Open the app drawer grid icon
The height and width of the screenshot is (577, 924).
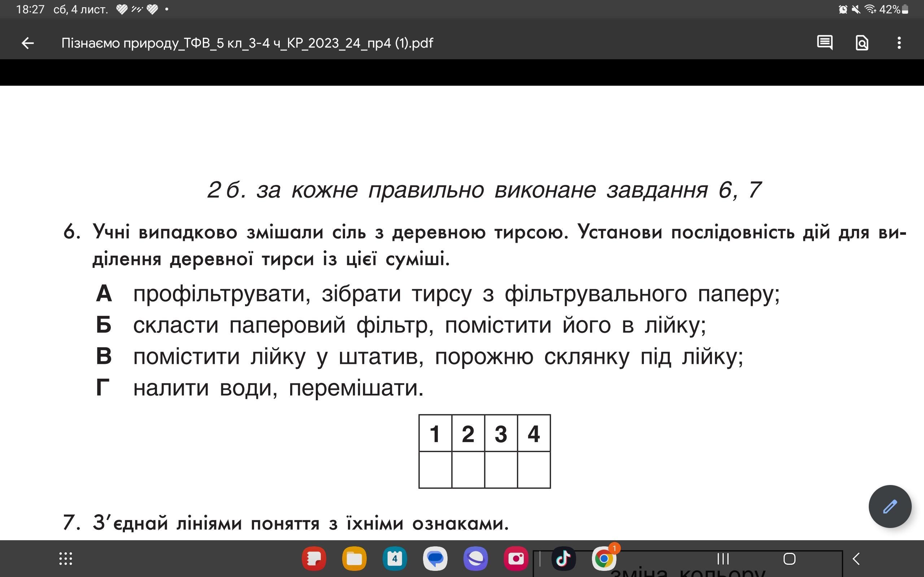[x=66, y=559]
